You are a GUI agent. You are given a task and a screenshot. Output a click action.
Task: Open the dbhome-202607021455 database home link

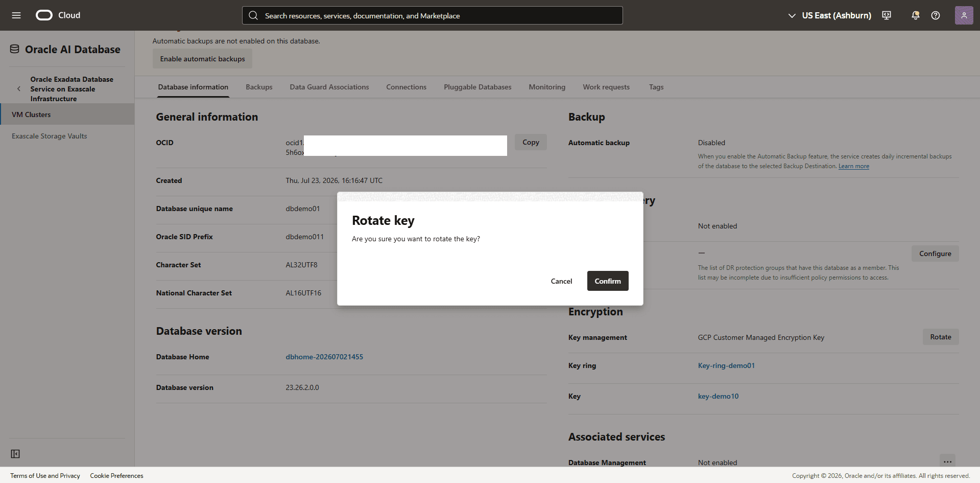[324, 357]
